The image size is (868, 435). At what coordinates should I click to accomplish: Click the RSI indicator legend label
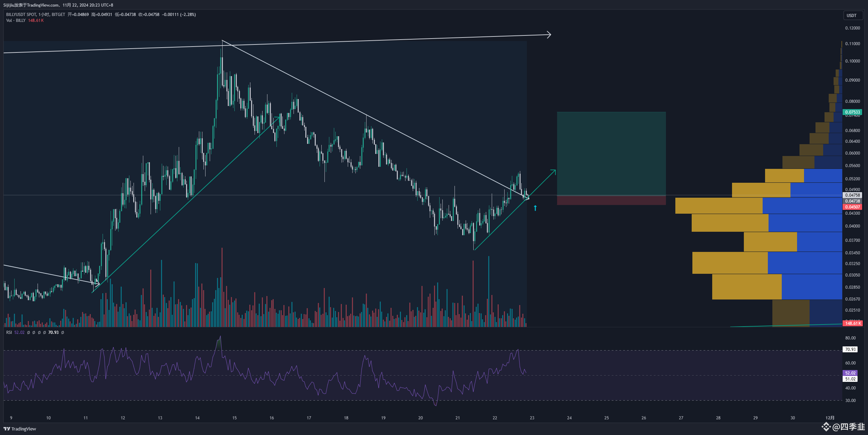coord(9,333)
